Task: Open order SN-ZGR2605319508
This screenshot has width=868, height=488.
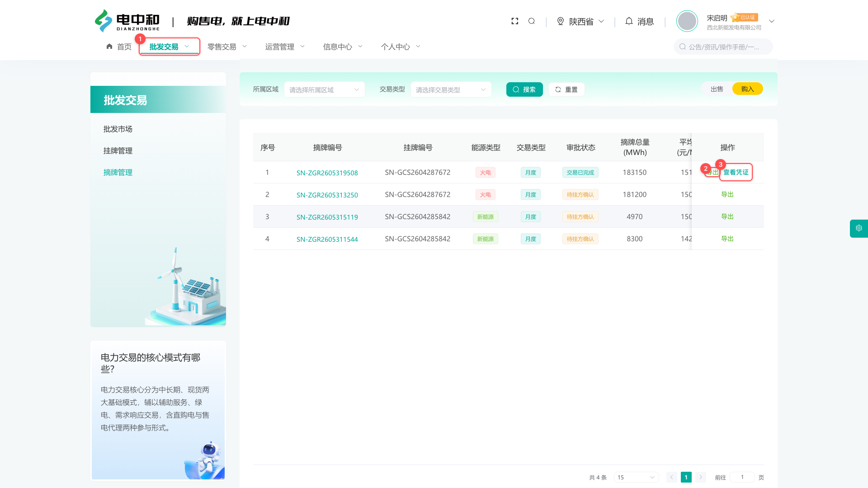Action: 327,173
